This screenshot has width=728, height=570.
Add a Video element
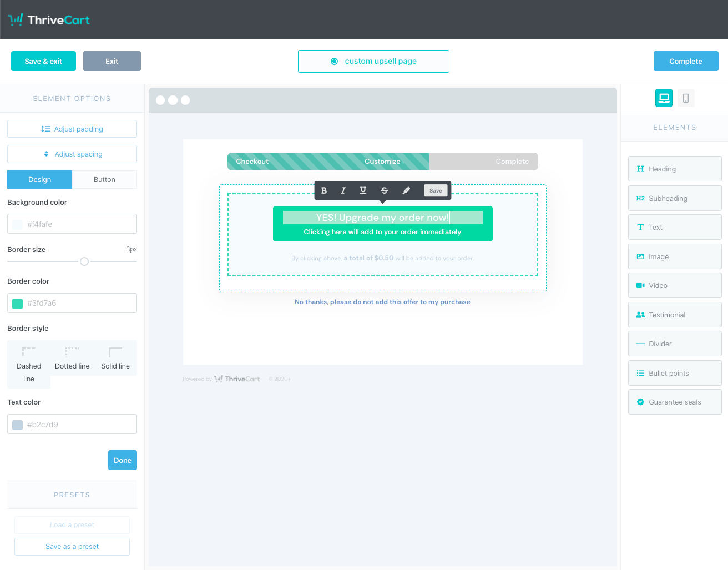(x=675, y=285)
